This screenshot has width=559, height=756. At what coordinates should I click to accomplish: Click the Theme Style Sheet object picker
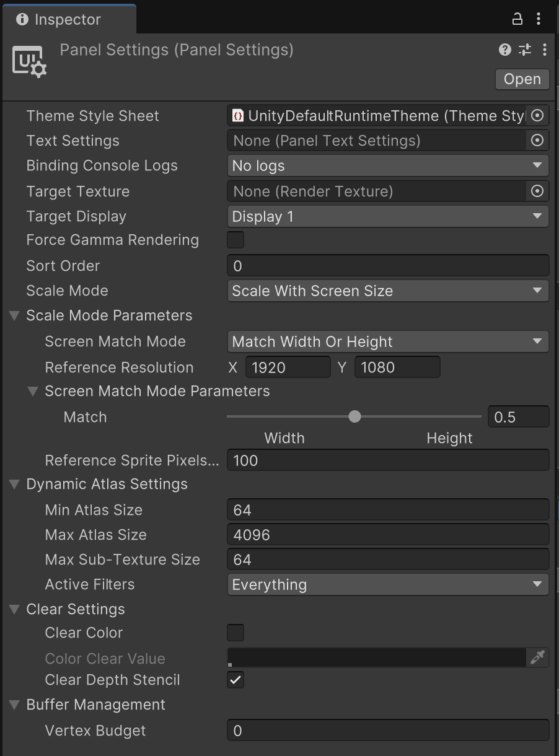pos(537,116)
